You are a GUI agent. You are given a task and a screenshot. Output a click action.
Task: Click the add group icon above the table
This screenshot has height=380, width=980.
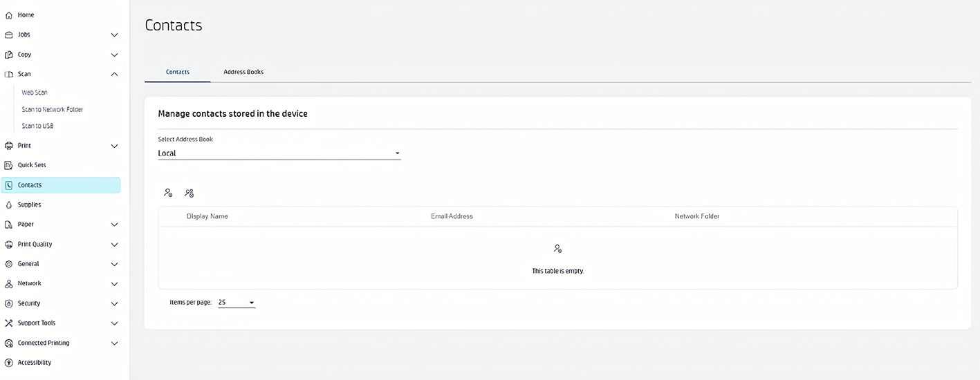189,193
